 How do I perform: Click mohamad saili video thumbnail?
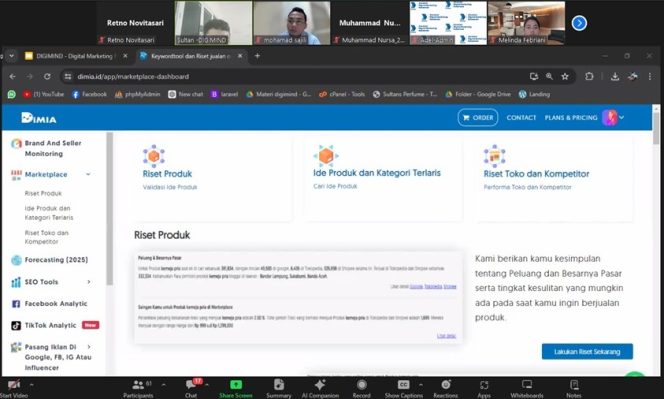(x=292, y=23)
